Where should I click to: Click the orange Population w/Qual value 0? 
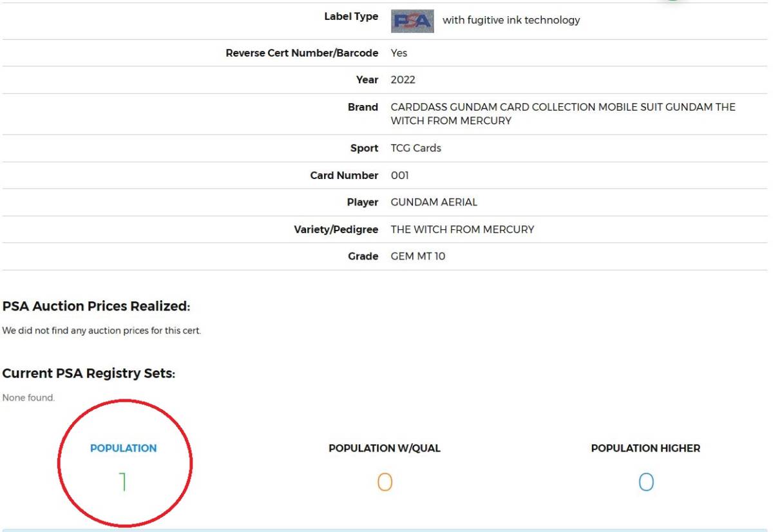(x=385, y=482)
